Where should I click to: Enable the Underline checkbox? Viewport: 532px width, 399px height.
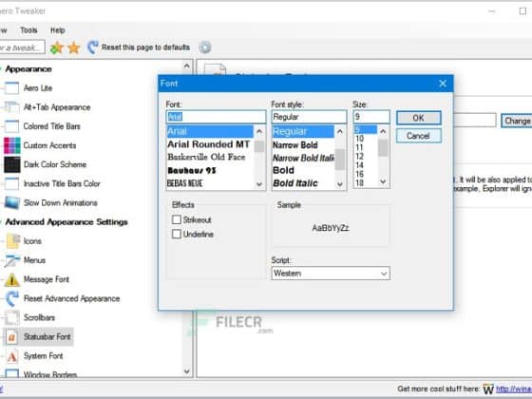(x=177, y=234)
